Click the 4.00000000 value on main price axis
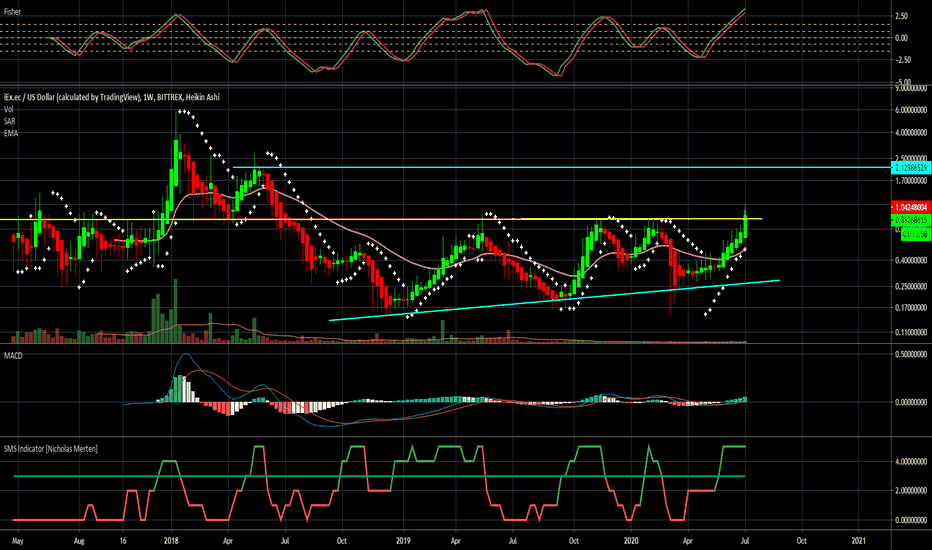The height and width of the screenshot is (550, 932). (911, 133)
